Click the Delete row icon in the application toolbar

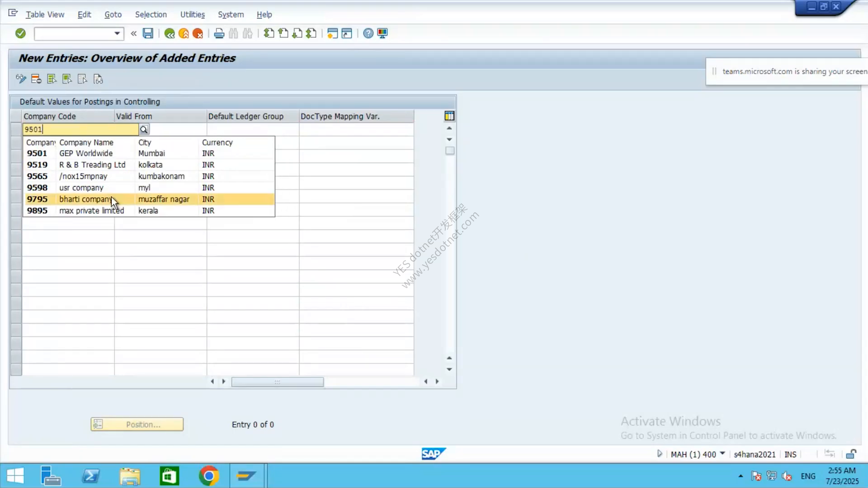tap(36, 80)
